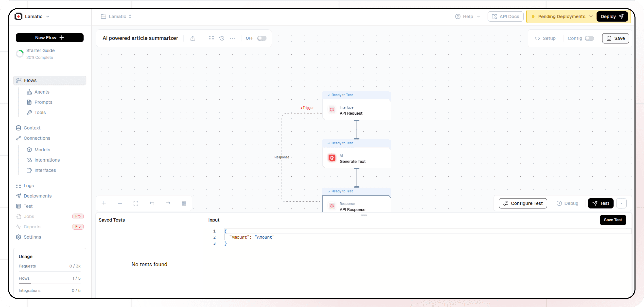Image resolution: width=644 pixels, height=307 pixels.
Task: Zoom in on the flow canvas
Action: pyautogui.click(x=104, y=203)
